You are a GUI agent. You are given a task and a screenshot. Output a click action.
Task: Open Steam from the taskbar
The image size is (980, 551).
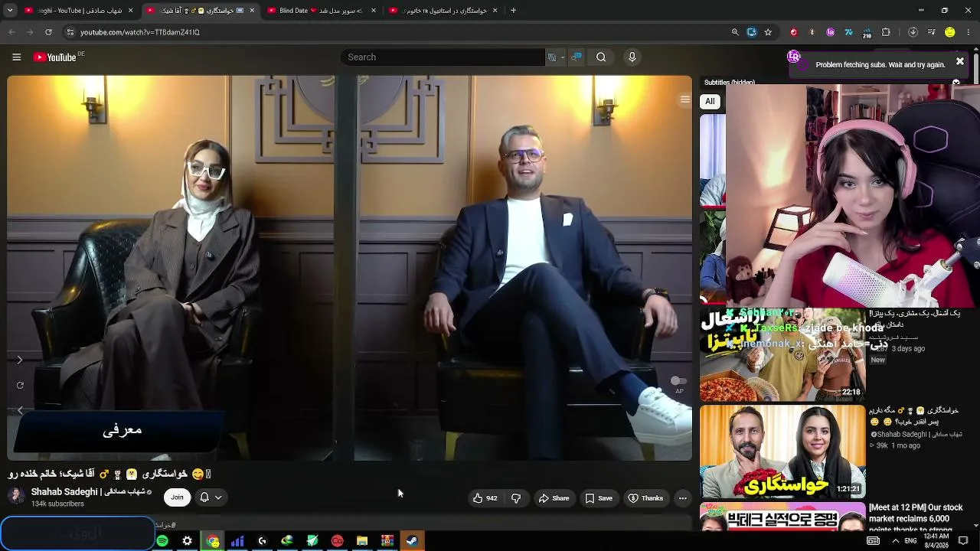(412, 541)
